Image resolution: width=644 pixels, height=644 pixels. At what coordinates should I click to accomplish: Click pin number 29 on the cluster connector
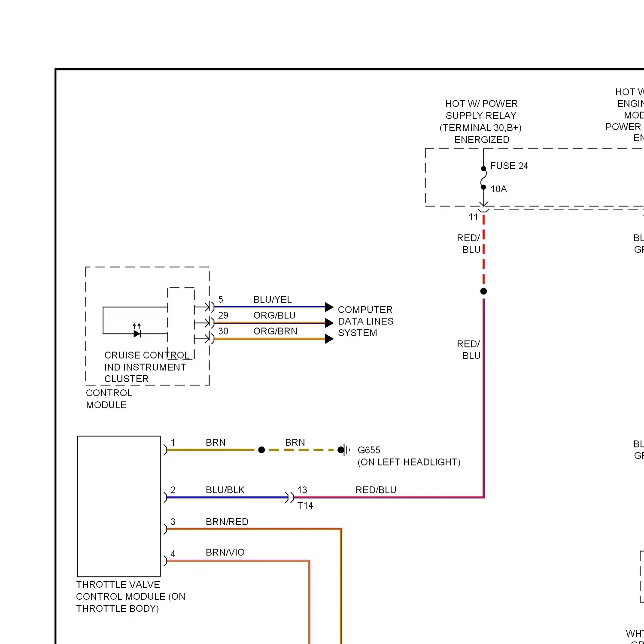[223, 315]
